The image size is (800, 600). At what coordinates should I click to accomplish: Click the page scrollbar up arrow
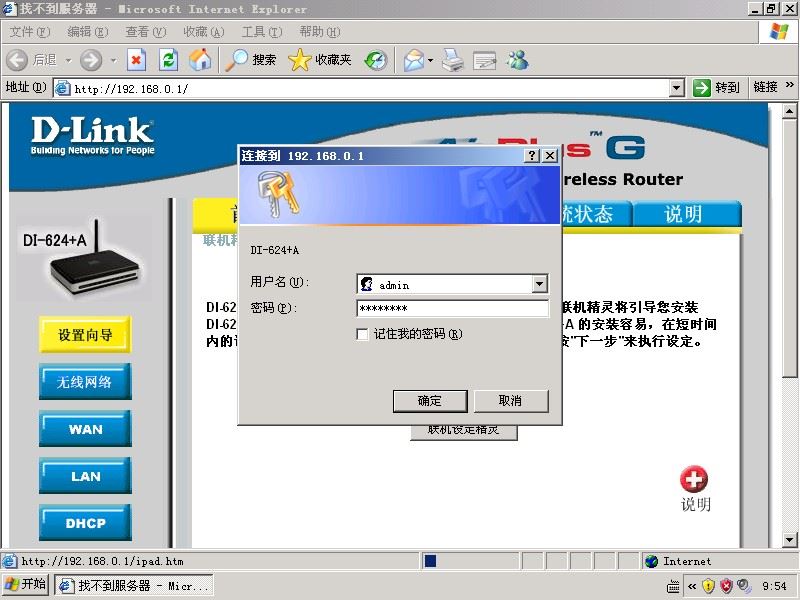(790, 111)
